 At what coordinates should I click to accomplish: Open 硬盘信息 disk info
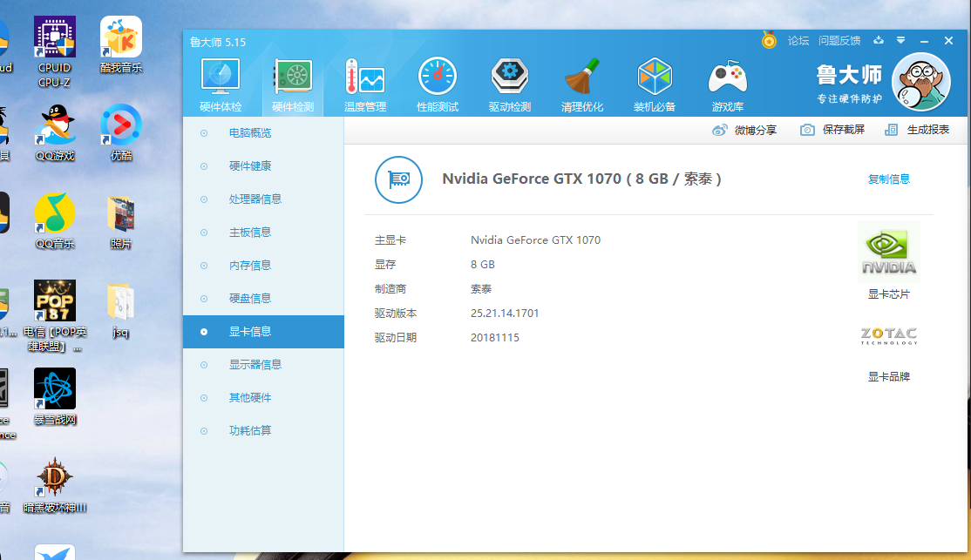(263, 298)
